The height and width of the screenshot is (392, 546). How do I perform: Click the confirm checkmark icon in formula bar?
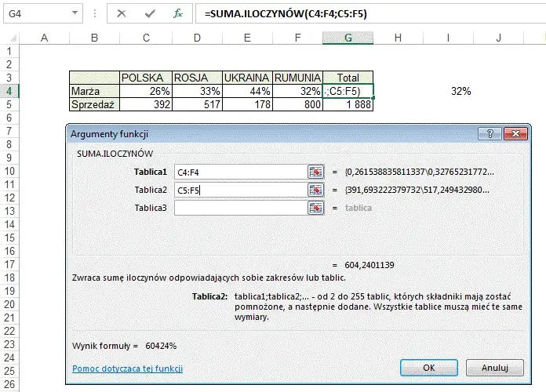150,13
